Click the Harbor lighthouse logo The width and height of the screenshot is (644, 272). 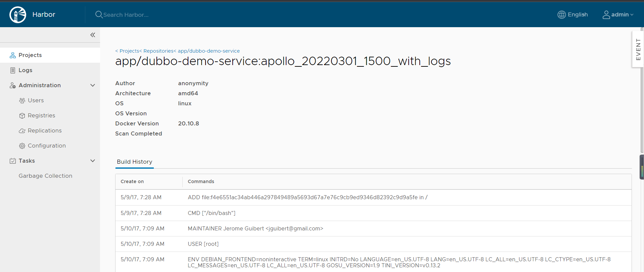click(x=18, y=15)
